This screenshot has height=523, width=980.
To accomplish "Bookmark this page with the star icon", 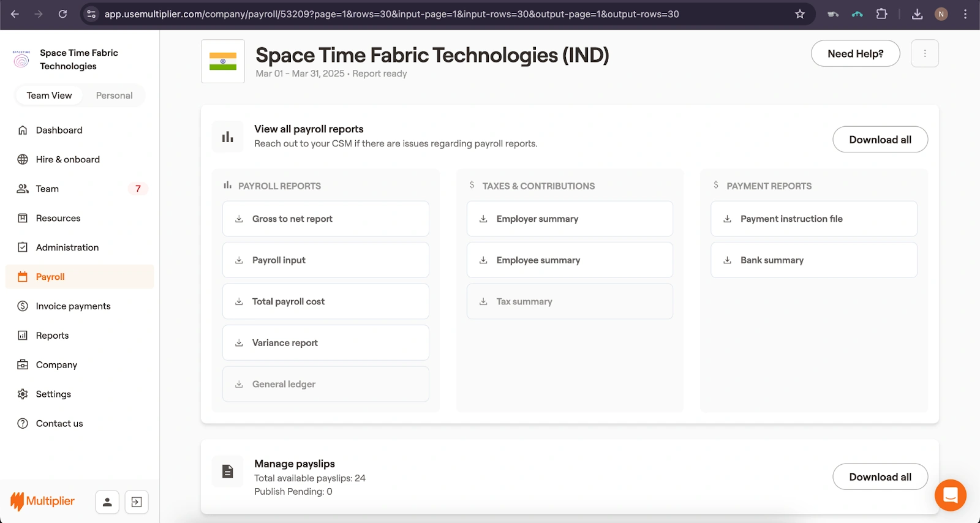I will click(800, 14).
